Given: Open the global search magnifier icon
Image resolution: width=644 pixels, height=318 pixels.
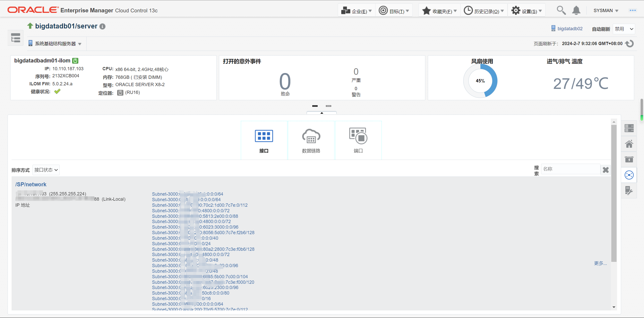Looking at the screenshot, I should coord(561,10).
